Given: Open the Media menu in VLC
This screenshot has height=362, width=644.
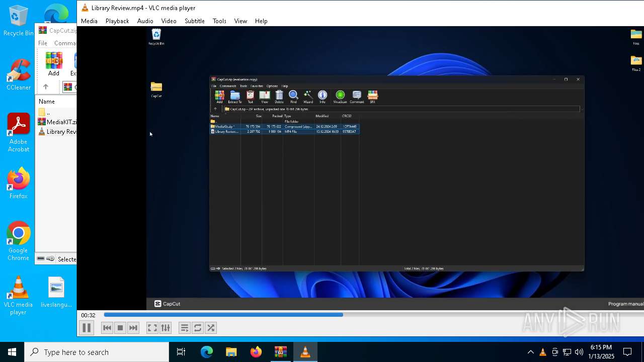Looking at the screenshot, I should point(89,21).
